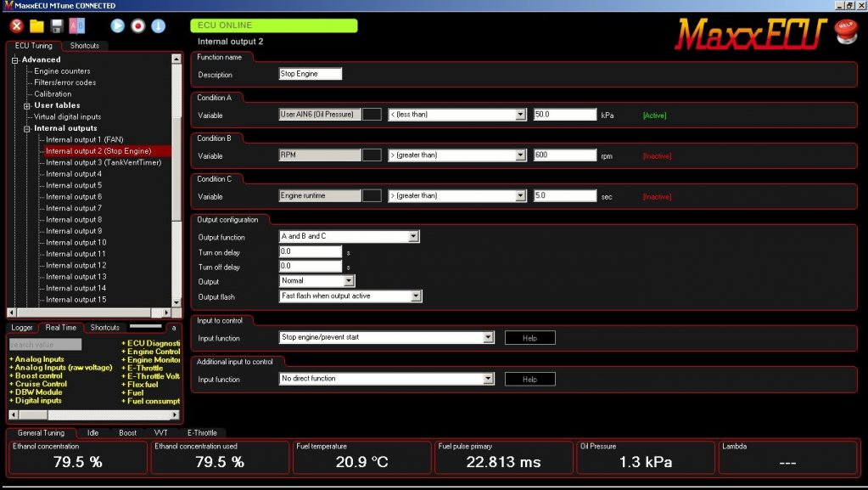
Task: Open Virtual digital inputs in the tree
Action: point(68,117)
